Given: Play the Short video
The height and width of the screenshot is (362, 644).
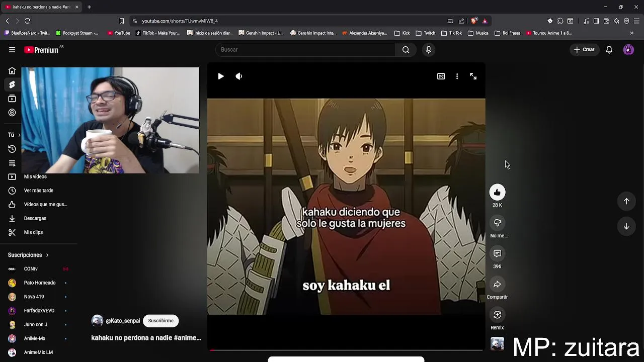Looking at the screenshot, I should coord(220,76).
